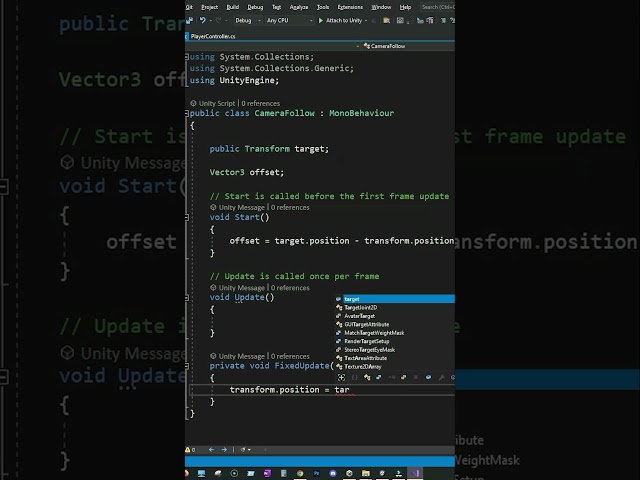The height and width of the screenshot is (480, 640).
Task: Click the 'public Transform target;' line
Action: 269,149
